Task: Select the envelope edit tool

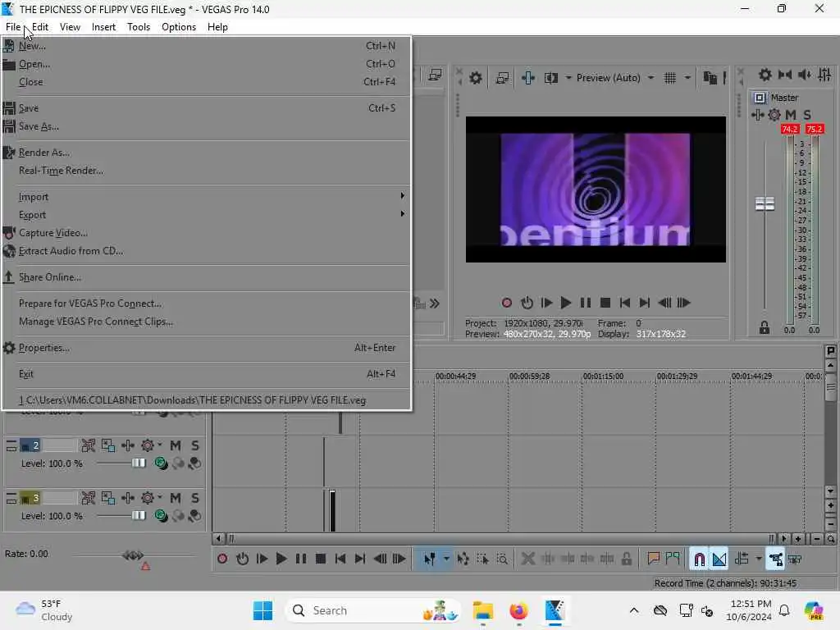Action: pos(463,559)
